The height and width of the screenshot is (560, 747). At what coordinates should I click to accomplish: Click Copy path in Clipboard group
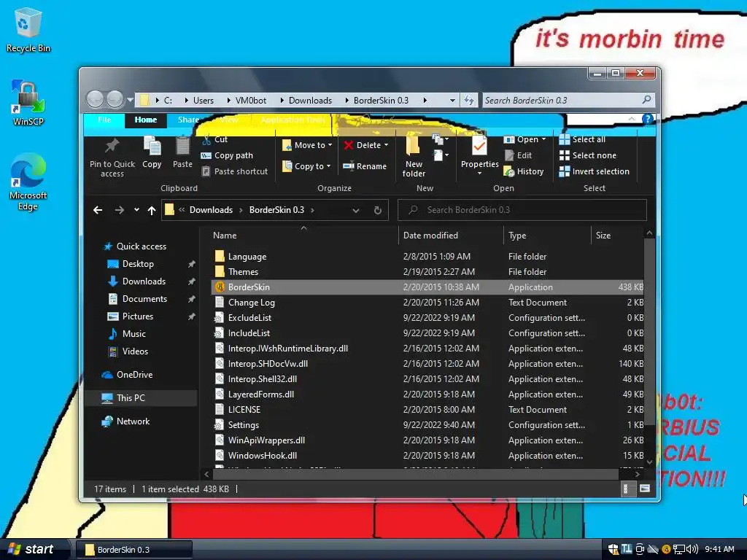click(x=228, y=156)
